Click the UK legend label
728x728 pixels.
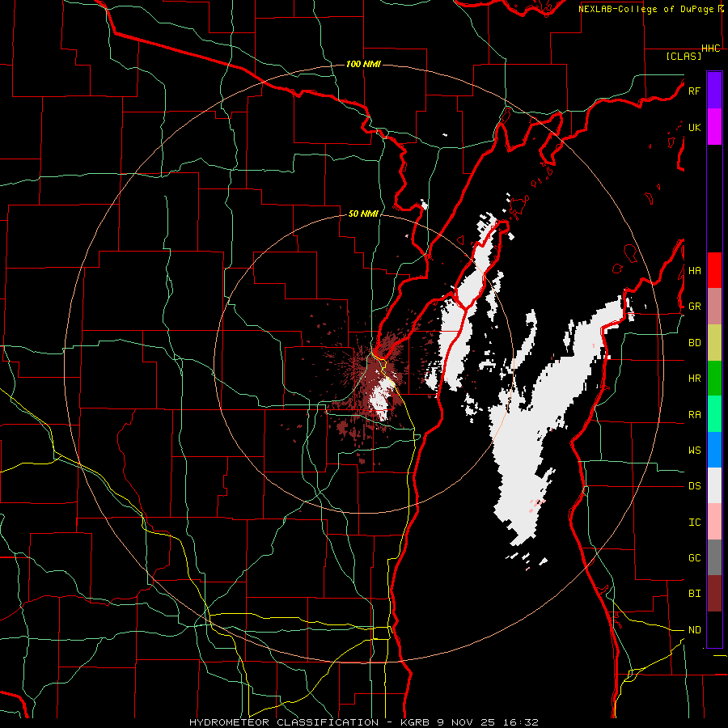click(x=694, y=127)
